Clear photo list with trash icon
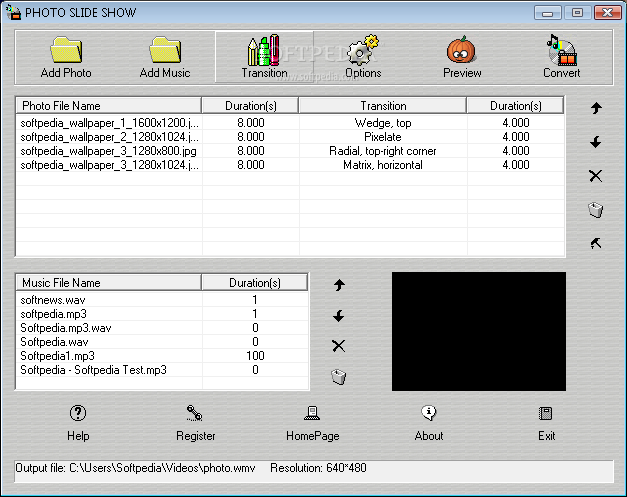The width and height of the screenshot is (627, 497). (x=596, y=210)
